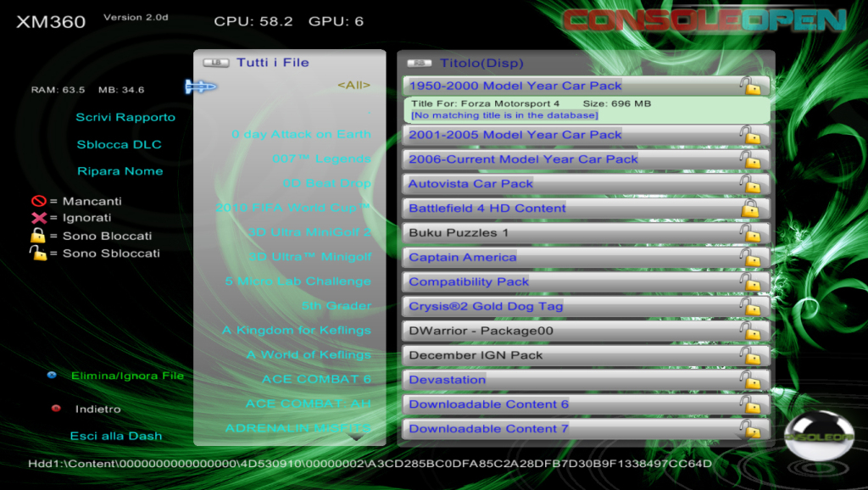Go back with Indietro
Screen dimensions: 868x490
98,409
